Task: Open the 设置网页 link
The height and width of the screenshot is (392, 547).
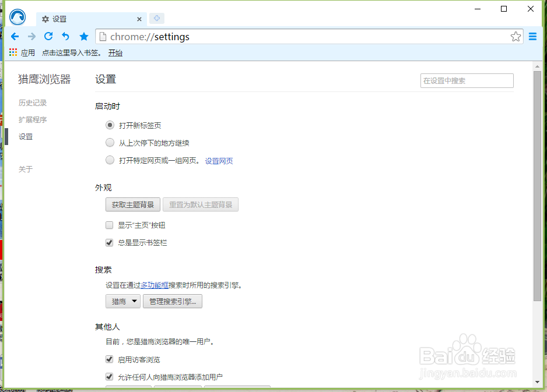Action: (x=219, y=160)
